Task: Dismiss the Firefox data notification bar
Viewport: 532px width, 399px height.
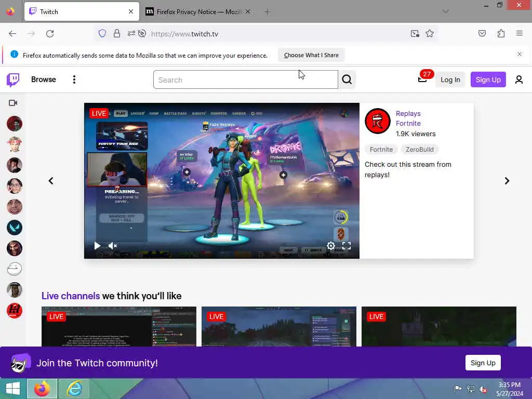Action: 520,54
